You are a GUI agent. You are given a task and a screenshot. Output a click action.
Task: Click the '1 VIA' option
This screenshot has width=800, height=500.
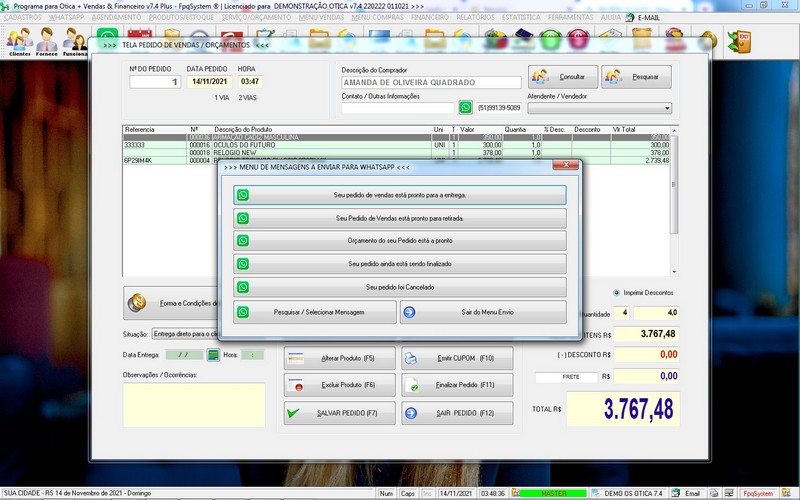[x=222, y=97]
